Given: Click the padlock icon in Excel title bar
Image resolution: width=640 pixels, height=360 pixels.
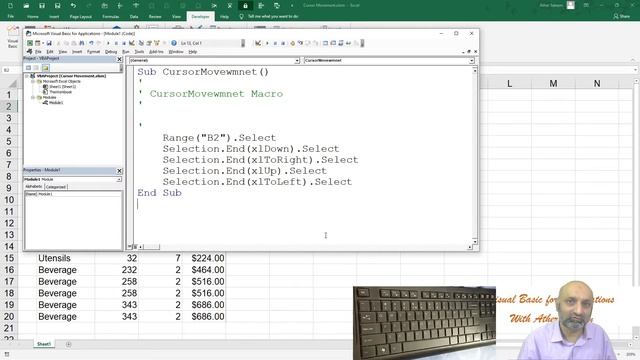Looking at the screenshot, I should (x=245, y=6).
